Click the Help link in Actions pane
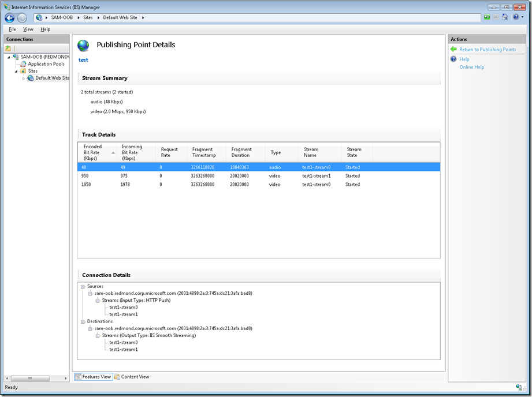The image size is (532, 397). 464,59
